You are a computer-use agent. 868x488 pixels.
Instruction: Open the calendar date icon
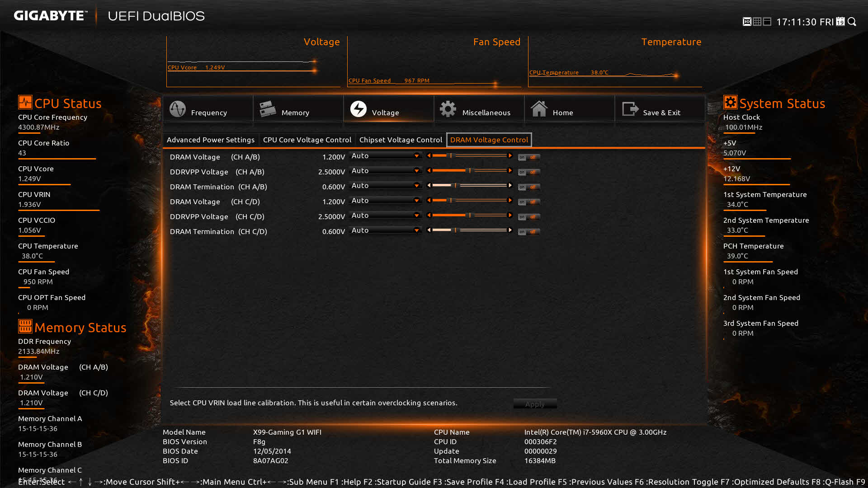pos(840,21)
